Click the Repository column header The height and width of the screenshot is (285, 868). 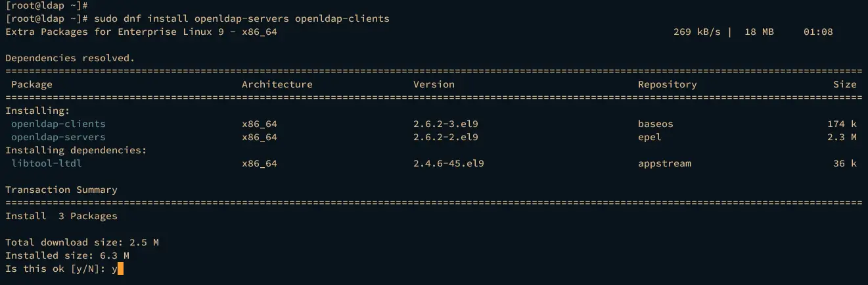667,84
